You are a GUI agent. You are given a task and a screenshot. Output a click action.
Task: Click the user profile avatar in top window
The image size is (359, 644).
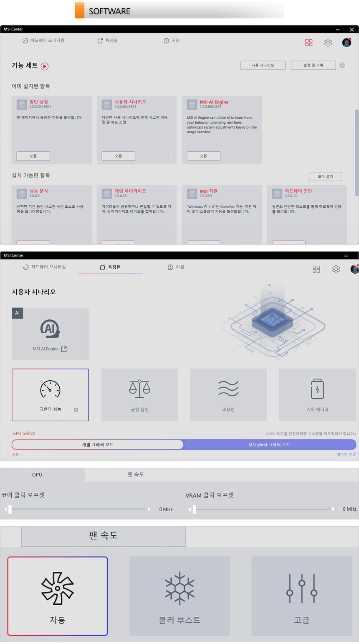(346, 42)
